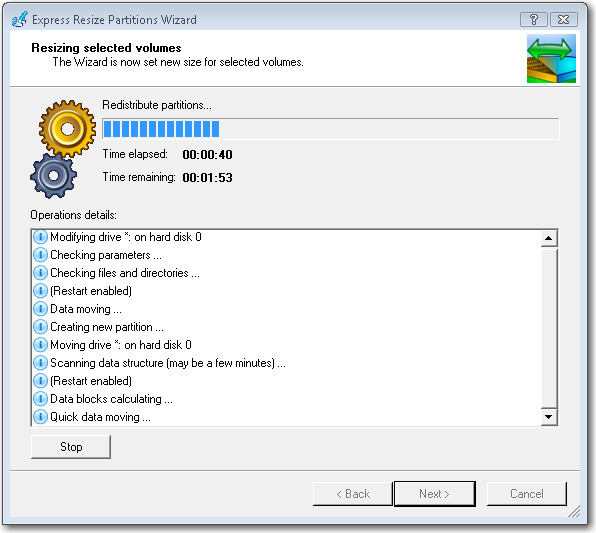Click the 'Redistribute partitions...' status label
596x533 pixels.
(157, 105)
